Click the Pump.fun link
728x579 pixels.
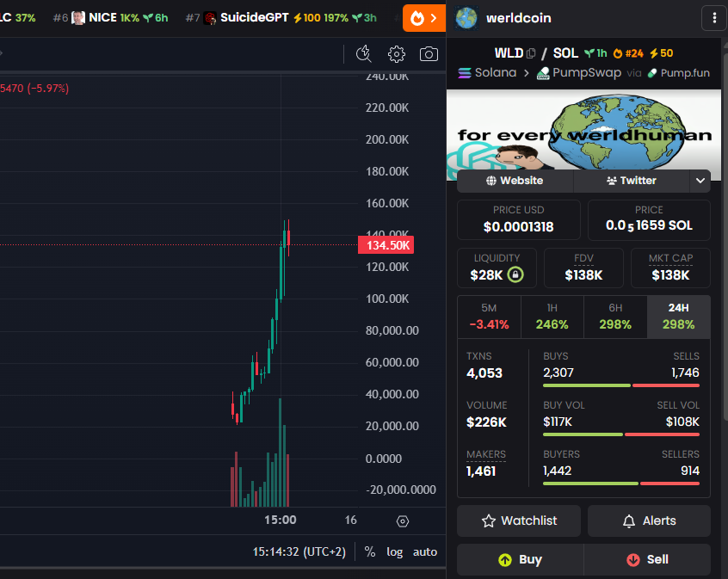(x=679, y=73)
